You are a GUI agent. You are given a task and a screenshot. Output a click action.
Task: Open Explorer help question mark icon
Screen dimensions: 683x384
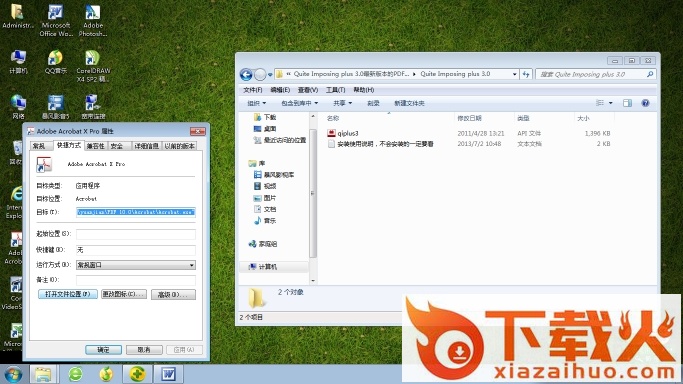tap(646, 103)
